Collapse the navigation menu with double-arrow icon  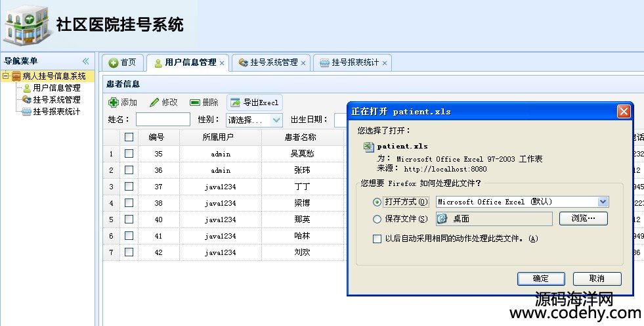pos(85,61)
